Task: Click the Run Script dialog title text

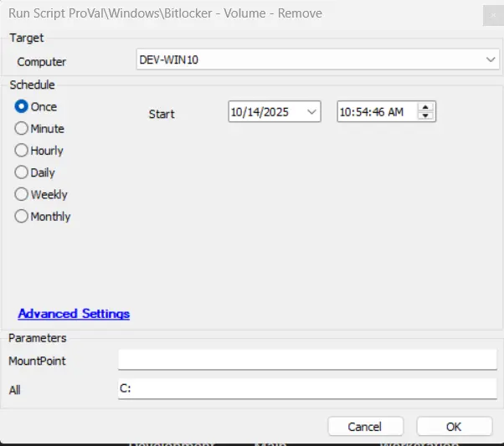Action: click(165, 13)
